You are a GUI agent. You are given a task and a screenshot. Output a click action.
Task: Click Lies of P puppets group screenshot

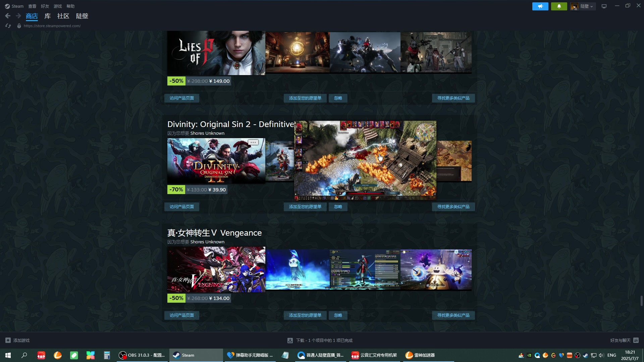[x=436, y=52]
